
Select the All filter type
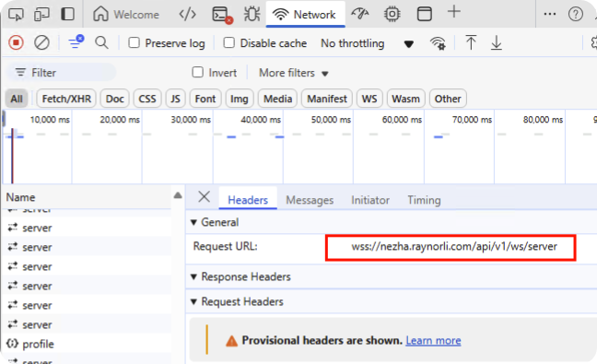[17, 99]
